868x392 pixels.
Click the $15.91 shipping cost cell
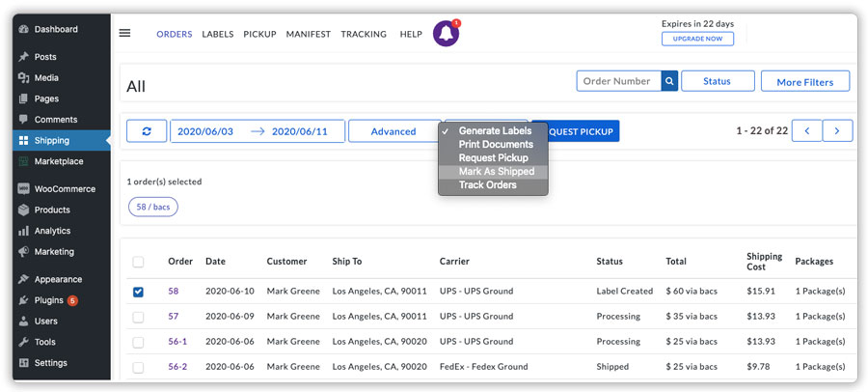(761, 291)
